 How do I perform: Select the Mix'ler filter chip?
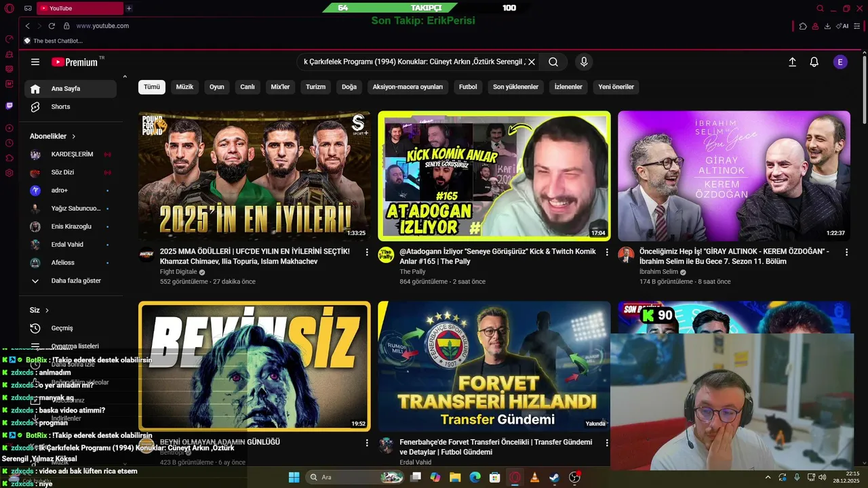(280, 87)
